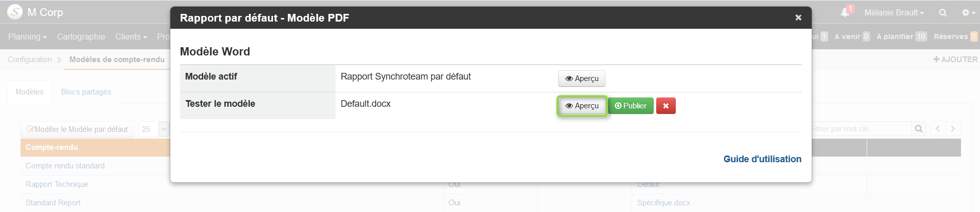
Task: Go to next page arrow
Action: (953, 129)
